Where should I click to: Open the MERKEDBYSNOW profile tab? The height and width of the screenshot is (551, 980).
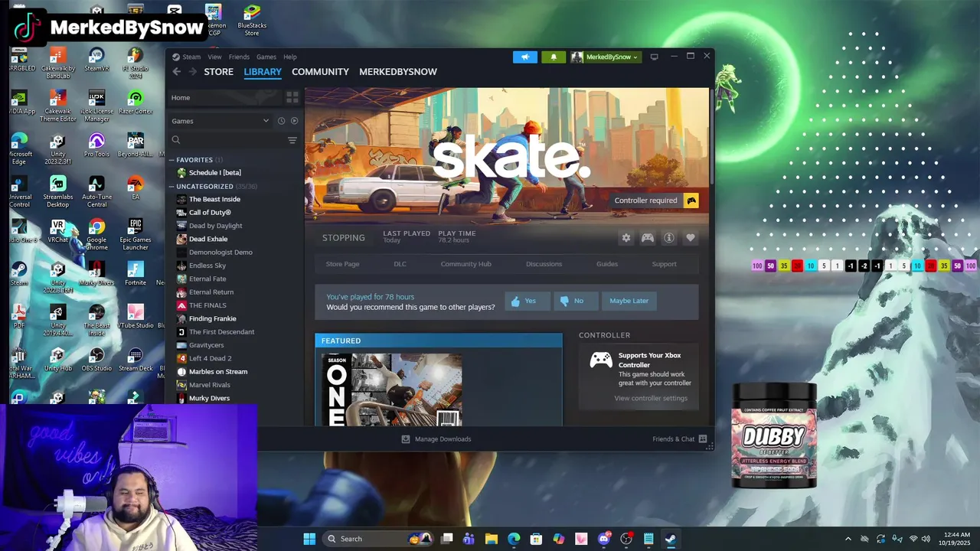[x=398, y=72]
